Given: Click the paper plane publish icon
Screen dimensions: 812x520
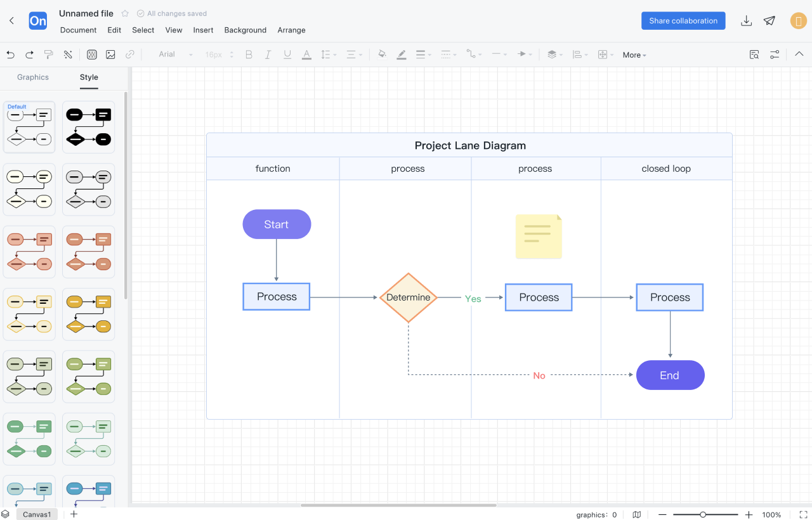Looking at the screenshot, I should click(x=769, y=21).
